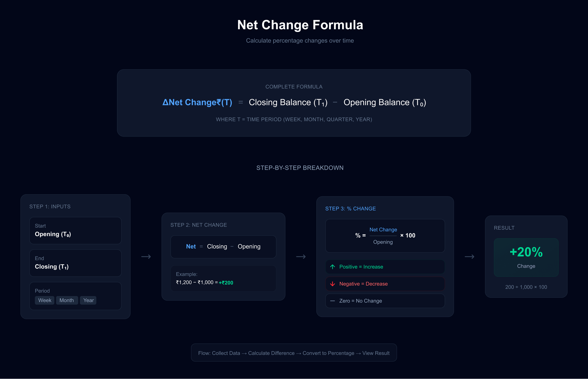Select the Month period chip
The width and height of the screenshot is (588, 379).
pyautogui.click(x=67, y=300)
